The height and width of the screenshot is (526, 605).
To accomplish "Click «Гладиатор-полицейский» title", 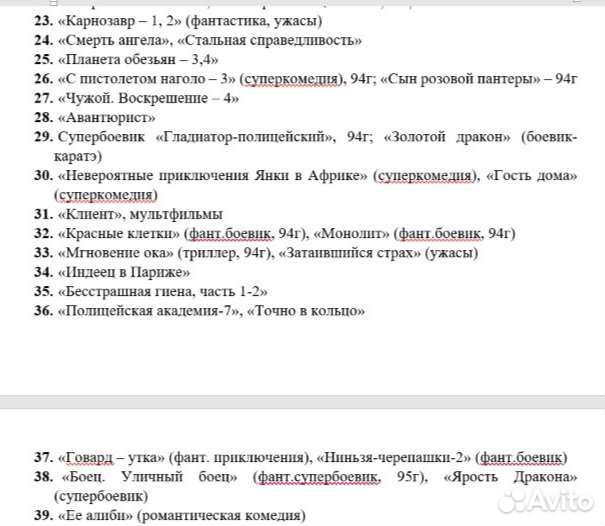I will pos(244,137).
